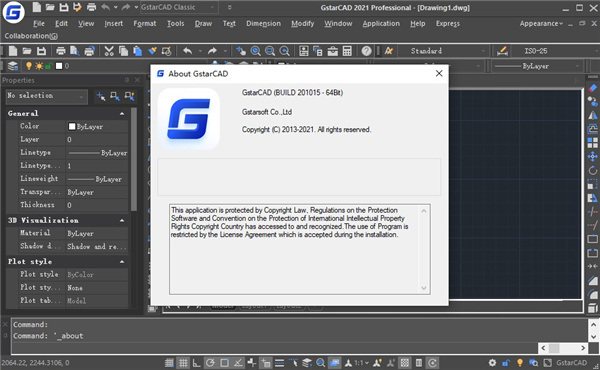
Task: Click the command line input area
Action: click(x=275, y=348)
